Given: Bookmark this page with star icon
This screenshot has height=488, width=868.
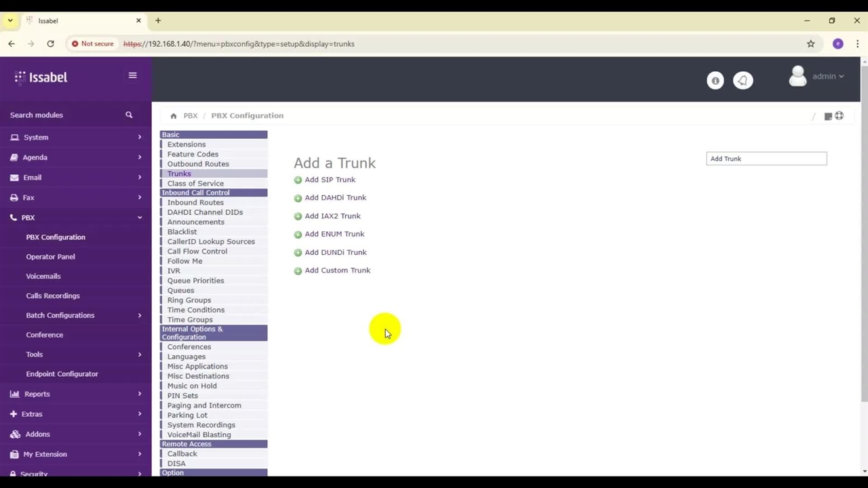Looking at the screenshot, I should [x=810, y=44].
